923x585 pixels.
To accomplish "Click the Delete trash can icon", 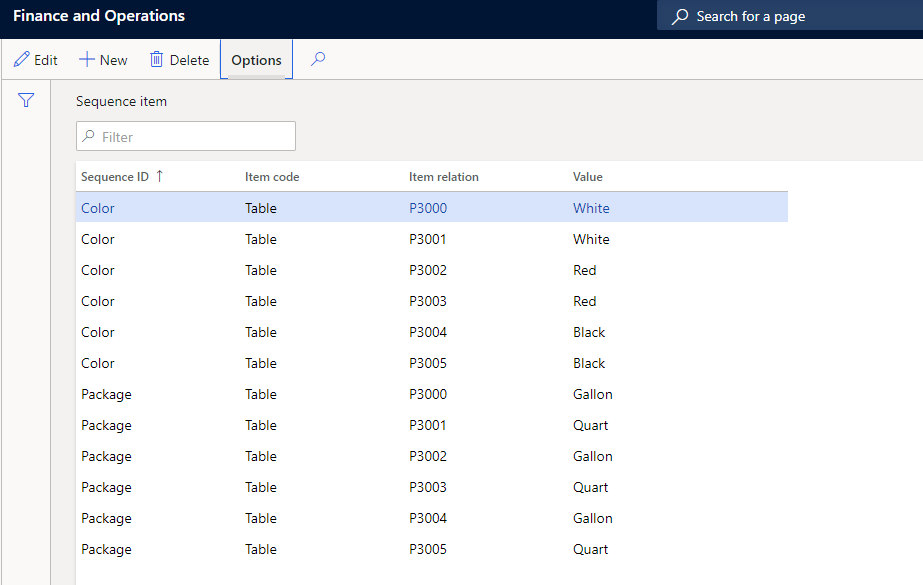I will click(156, 59).
